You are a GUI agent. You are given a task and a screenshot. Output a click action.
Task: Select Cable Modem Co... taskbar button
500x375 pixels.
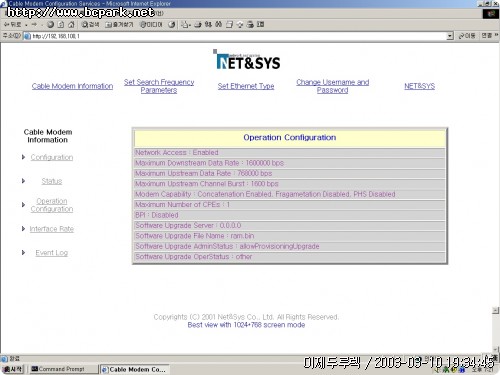point(134,369)
